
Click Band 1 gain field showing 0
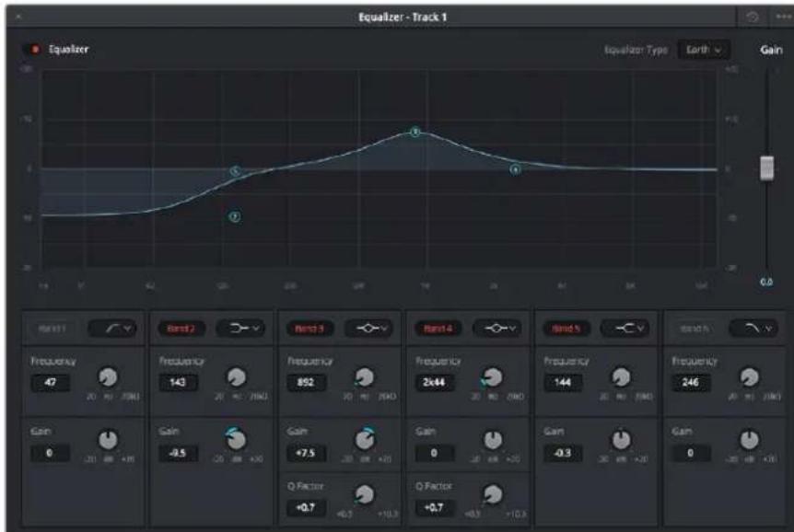tap(50, 453)
